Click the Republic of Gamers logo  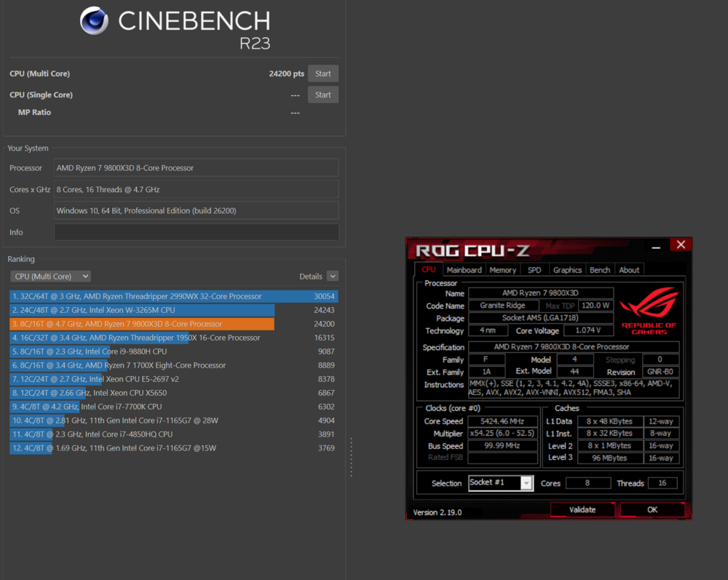pyautogui.click(x=649, y=310)
